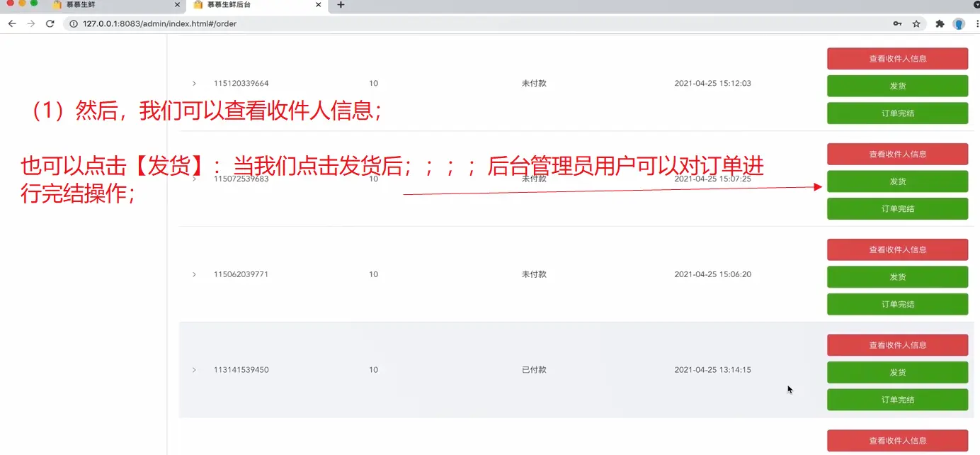View recipient info for order 115072539683
Screen dimensions: 980x455
(897, 154)
